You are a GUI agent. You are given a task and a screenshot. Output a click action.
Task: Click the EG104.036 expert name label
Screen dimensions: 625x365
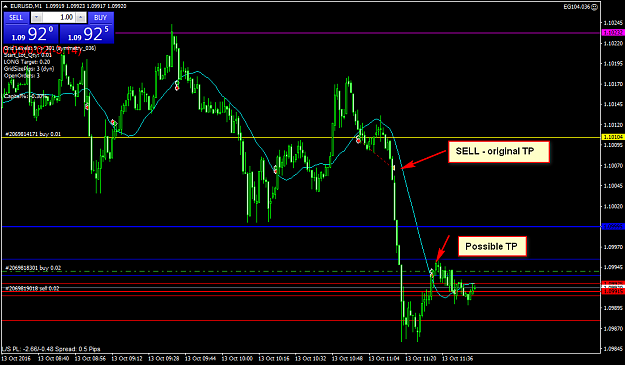tap(576, 7)
